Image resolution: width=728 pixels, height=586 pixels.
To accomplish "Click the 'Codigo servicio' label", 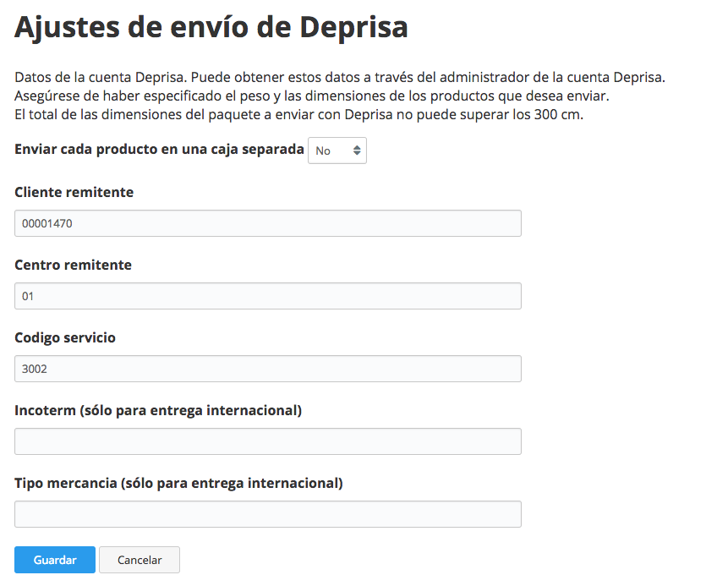I will pos(65,337).
